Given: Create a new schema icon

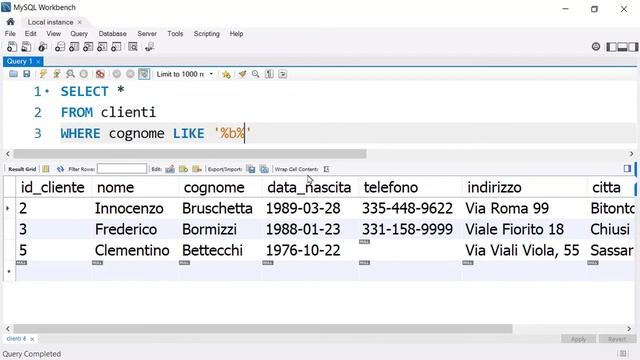Looking at the screenshot, I should point(60,47).
